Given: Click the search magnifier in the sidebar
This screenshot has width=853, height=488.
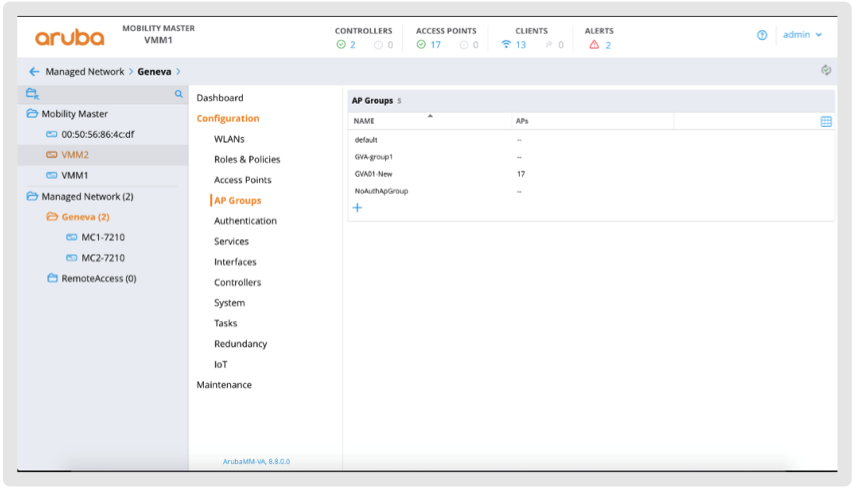Looking at the screenshot, I should coord(179,94).
